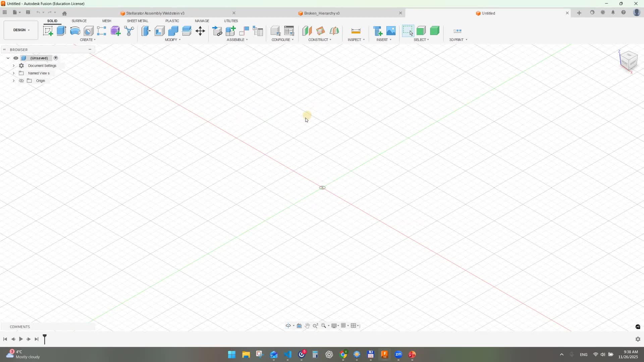Click the Offset Plane construct icon
Screen dimensions: 644x362
[x=307, y=31]
